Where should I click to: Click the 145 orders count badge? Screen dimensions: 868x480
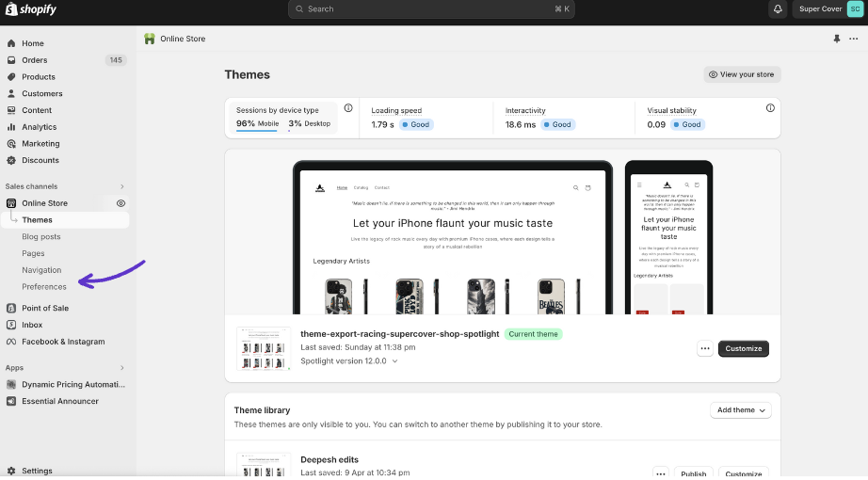point(116,60)
